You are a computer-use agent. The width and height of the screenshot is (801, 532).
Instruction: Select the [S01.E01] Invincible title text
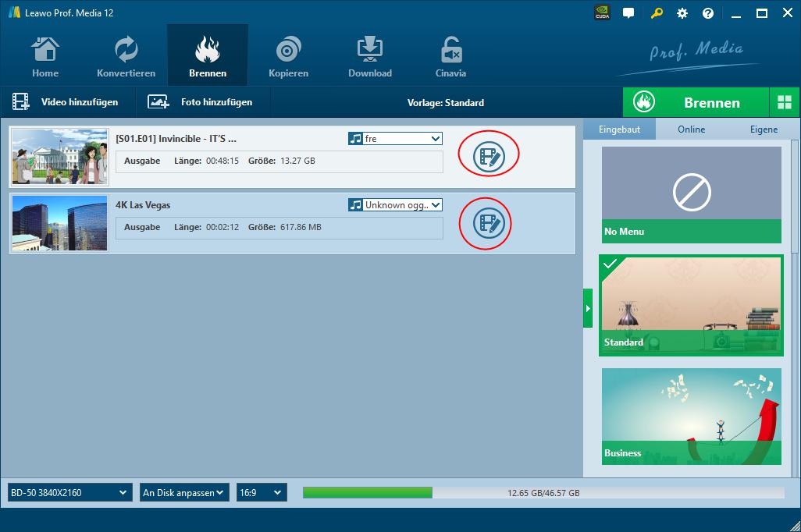click(176, 138)
